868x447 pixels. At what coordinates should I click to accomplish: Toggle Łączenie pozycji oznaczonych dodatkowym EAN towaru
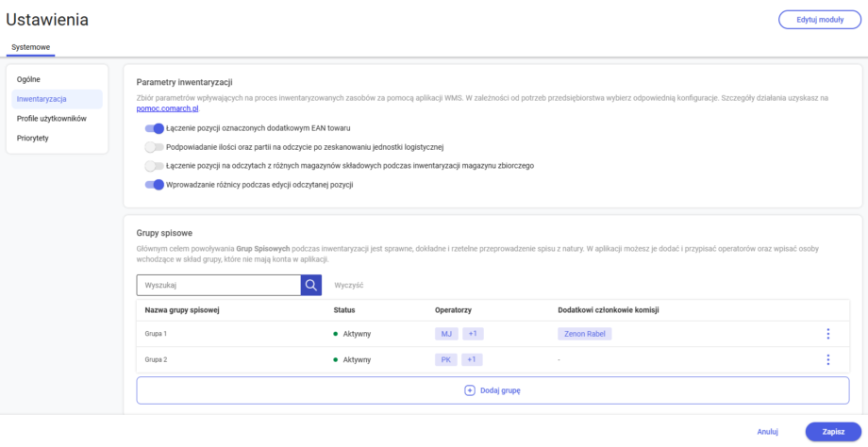pyautogui.click(x=154, y=128)
